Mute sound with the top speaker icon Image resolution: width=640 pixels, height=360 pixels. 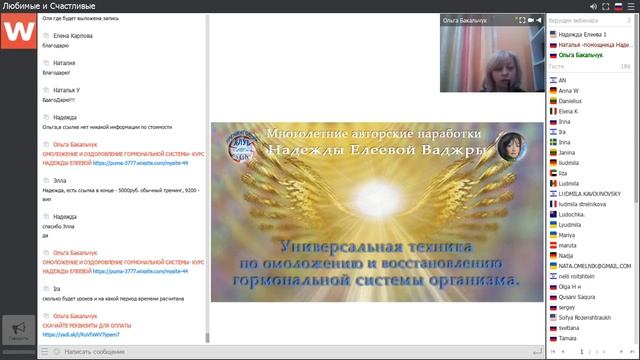click(593, 7)
